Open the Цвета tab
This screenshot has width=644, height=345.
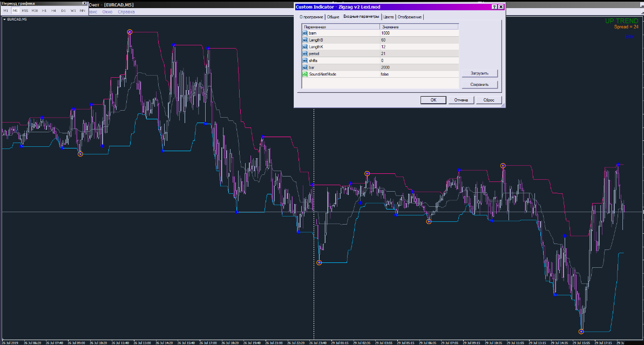(389, 17)
